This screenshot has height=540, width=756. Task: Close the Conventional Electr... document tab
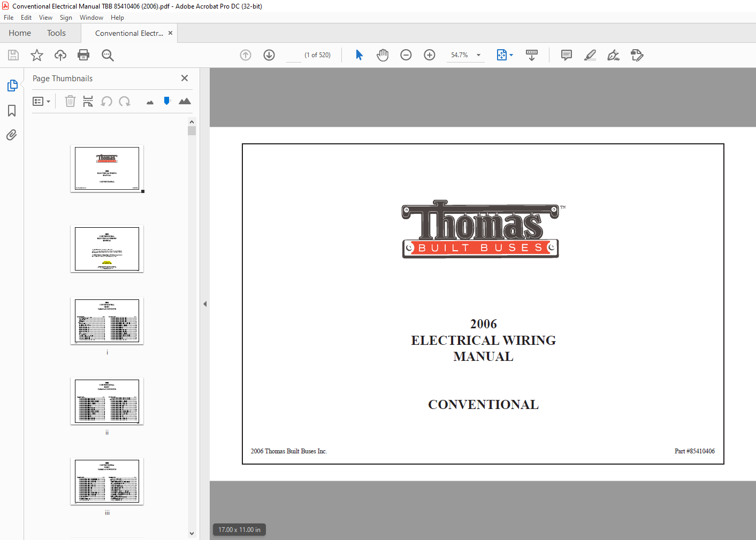170,33
